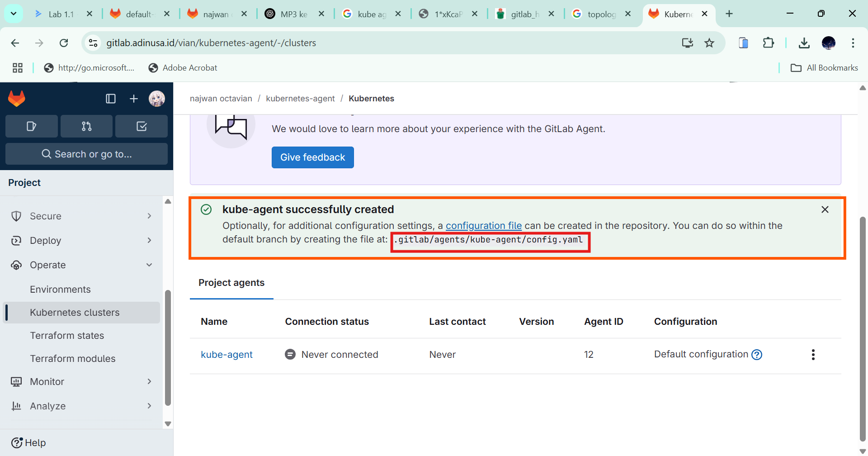Click the address bar URL
Screen dimensions: 868x456
pos(211,43)
